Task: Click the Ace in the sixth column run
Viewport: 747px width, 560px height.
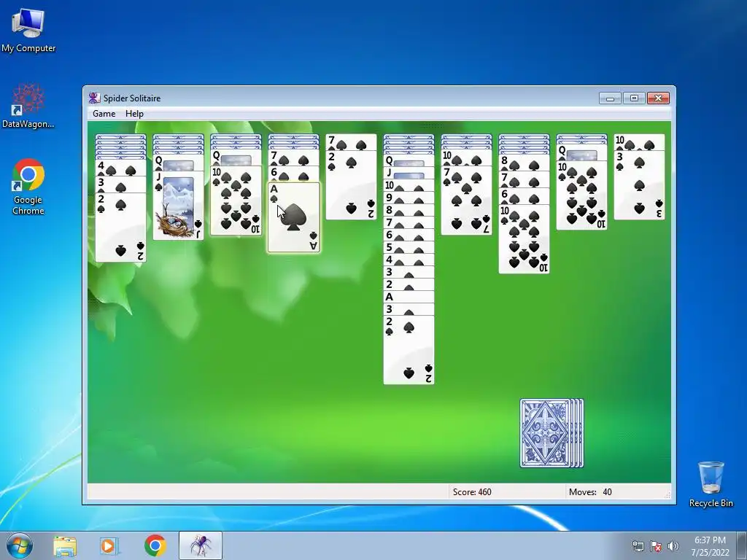Action: pyautogui.click(x=409, y=297)
